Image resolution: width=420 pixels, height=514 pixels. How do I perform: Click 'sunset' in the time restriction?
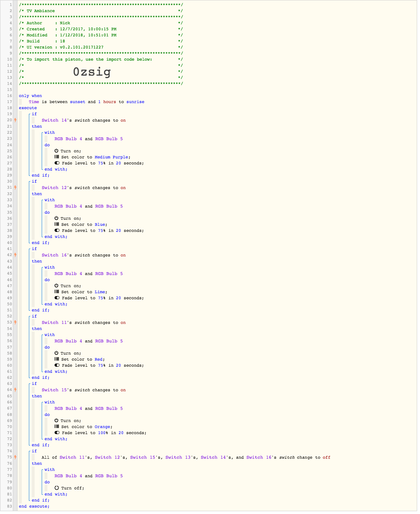coord(77,102)
